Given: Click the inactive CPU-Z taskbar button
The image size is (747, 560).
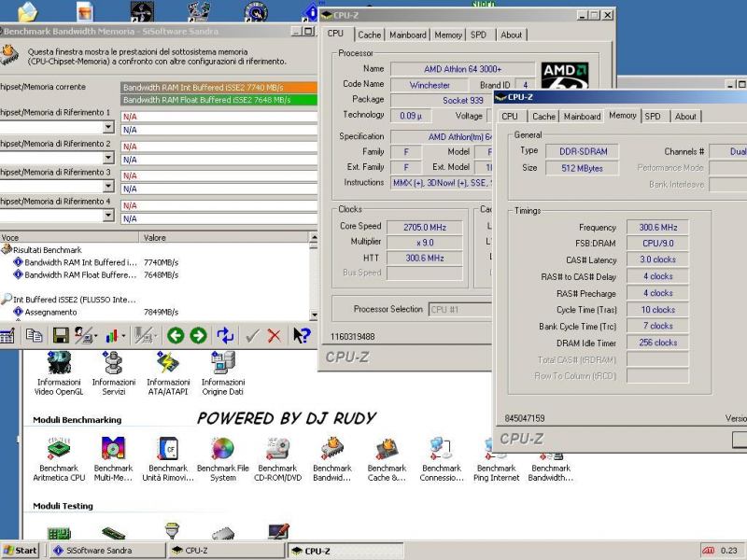Looking at the screenshot, I should (x=225, y=551).
